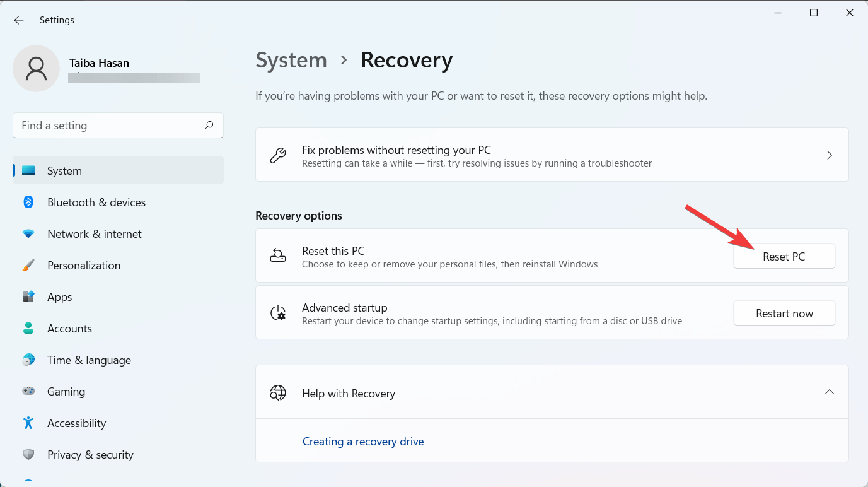Viewport: 868px width, 487px height.
Task: Open Bluetooth & devices via its icon
Action: click(x=28, y=202)
